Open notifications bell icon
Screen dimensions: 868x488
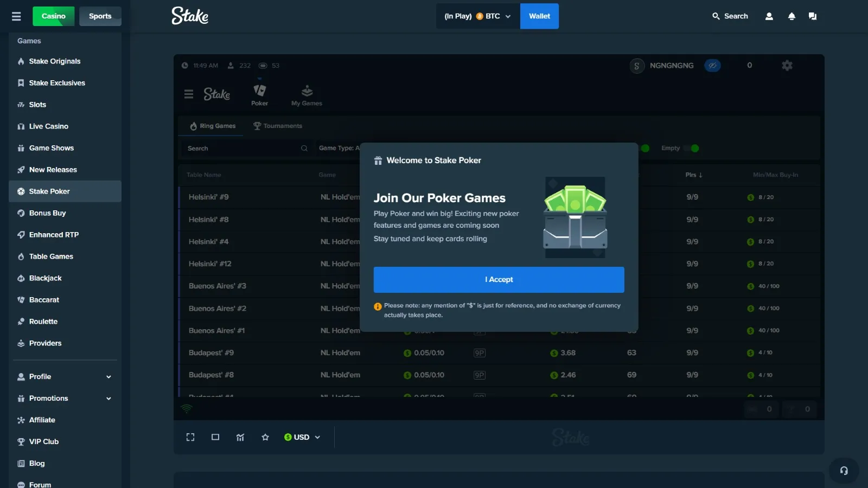click(x=792, y=16)
